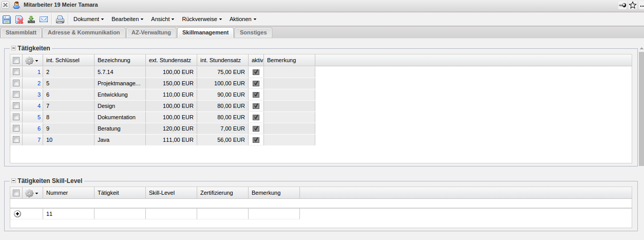The image size is (644, 240).
Task: Click the printer icon
Action: coord(60,20)
